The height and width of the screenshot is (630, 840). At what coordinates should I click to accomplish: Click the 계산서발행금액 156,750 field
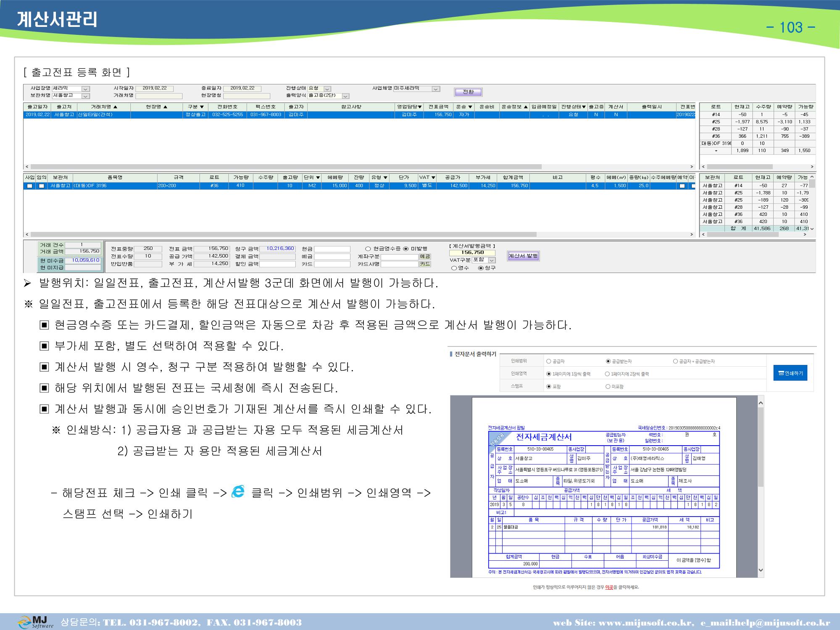472,253
